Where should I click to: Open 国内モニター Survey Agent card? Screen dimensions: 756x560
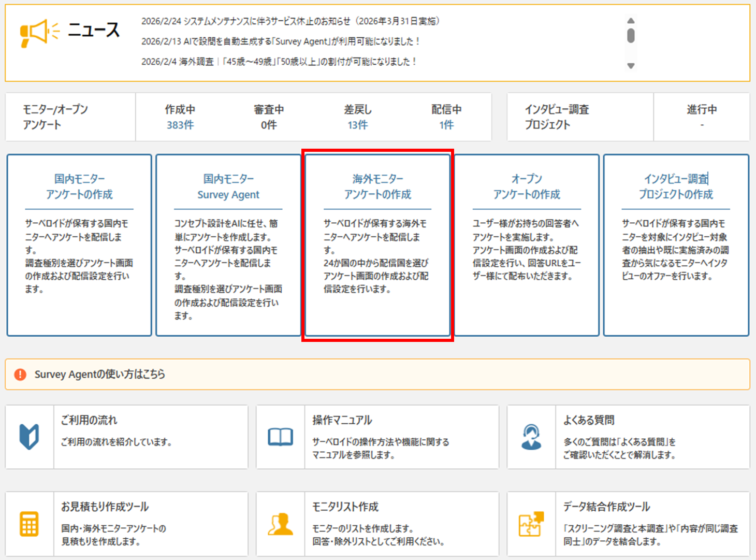[228, 245]
